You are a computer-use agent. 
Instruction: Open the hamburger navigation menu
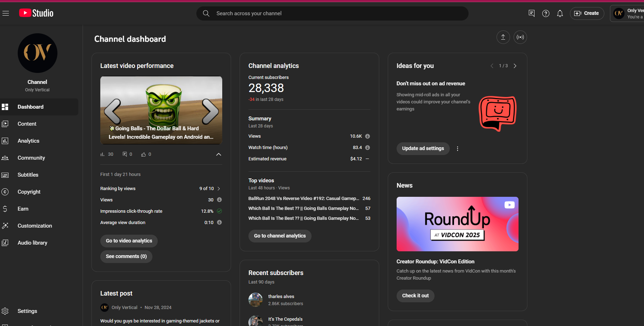(5, 13)
